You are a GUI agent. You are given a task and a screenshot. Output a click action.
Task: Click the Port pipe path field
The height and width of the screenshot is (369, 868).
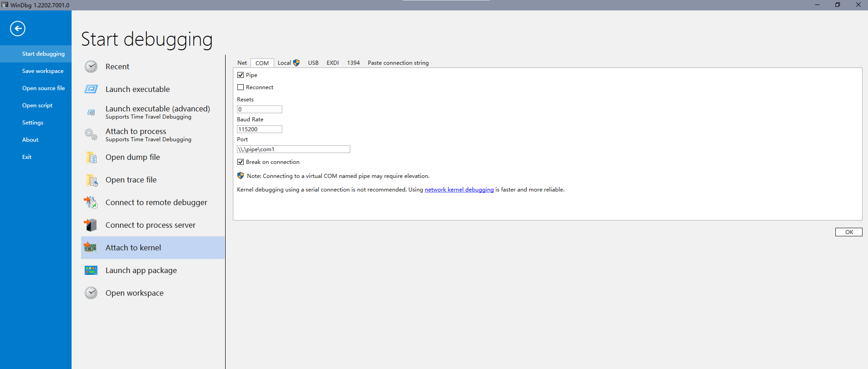click(x=294, y=149)
